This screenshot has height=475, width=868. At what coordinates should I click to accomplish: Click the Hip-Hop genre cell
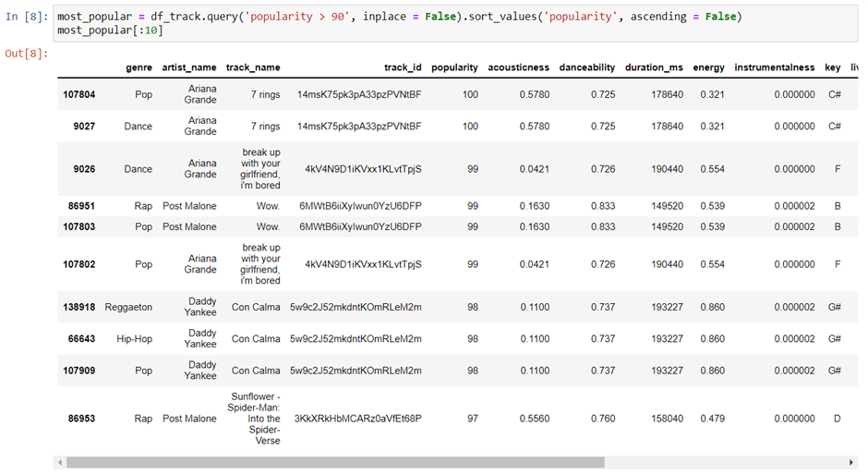click(135, 338)
